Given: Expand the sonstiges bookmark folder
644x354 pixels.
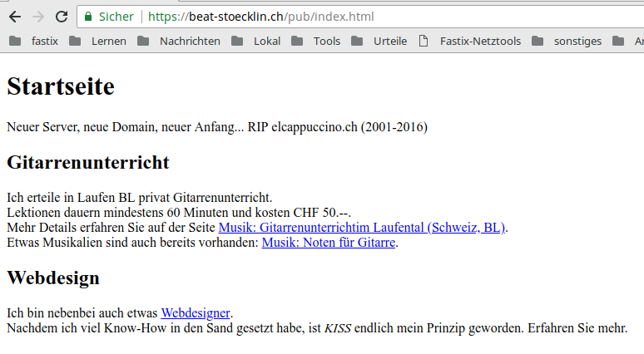Looking at the screenshot, I should click(567, 41).
